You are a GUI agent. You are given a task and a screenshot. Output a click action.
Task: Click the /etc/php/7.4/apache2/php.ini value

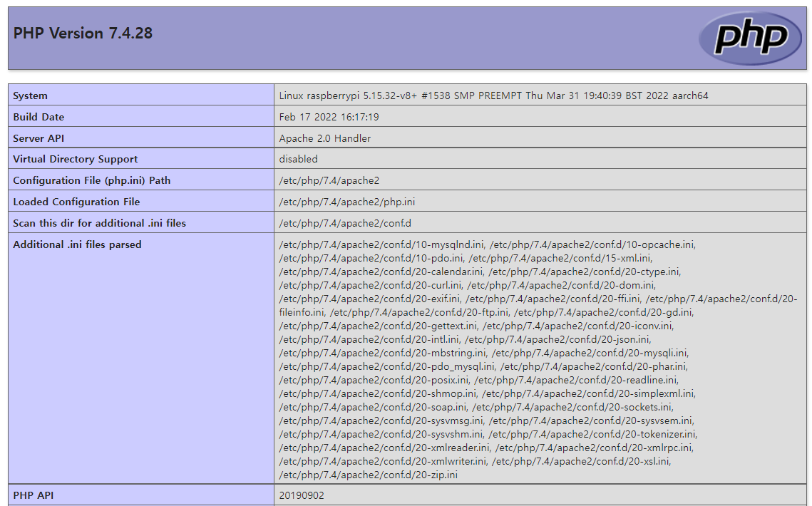347,202
